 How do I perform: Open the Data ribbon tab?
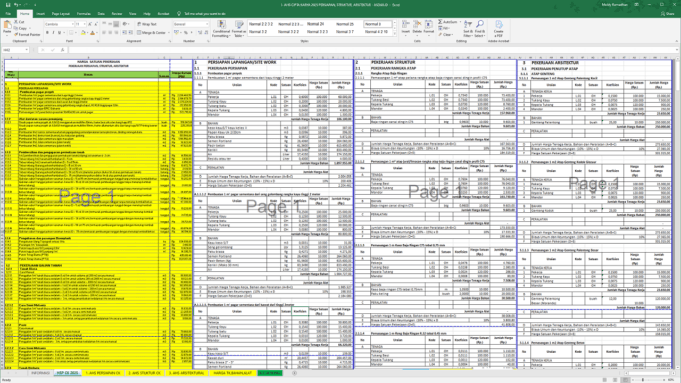[101, 13]
